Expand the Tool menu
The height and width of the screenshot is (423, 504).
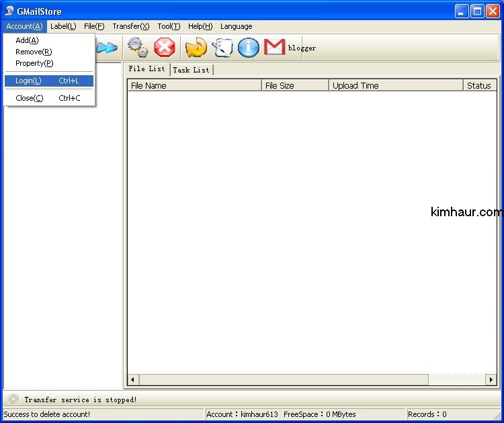pos(169,26)
